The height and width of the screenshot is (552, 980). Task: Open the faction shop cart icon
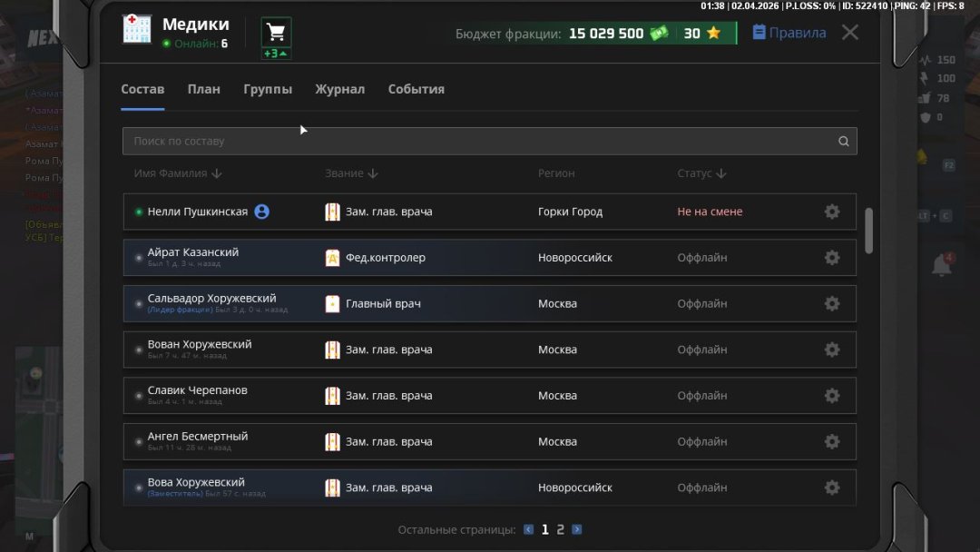(x=277, y=33)
